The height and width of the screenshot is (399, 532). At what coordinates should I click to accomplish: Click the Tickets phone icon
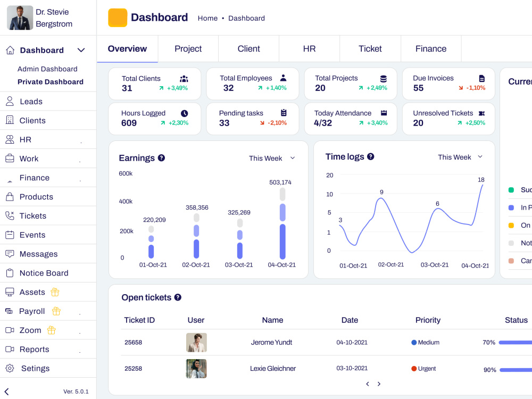click(10, 215)
